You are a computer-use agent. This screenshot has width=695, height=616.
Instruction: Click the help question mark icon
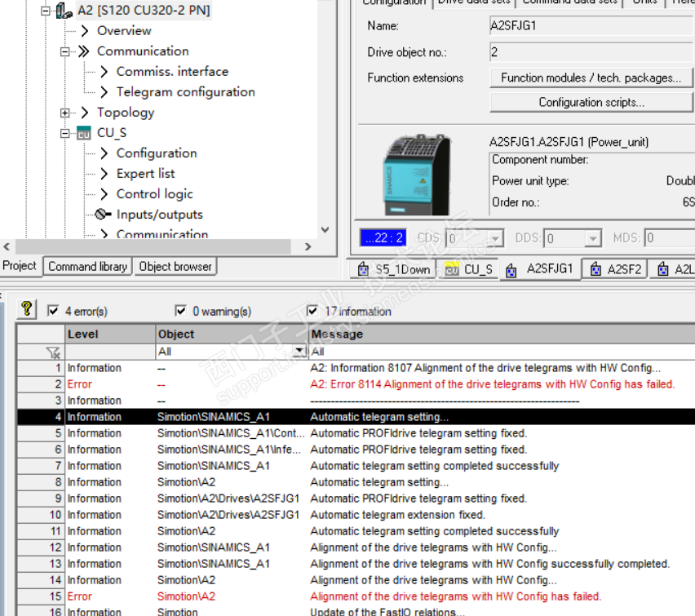pyautogui.click(x=27, y=309)
